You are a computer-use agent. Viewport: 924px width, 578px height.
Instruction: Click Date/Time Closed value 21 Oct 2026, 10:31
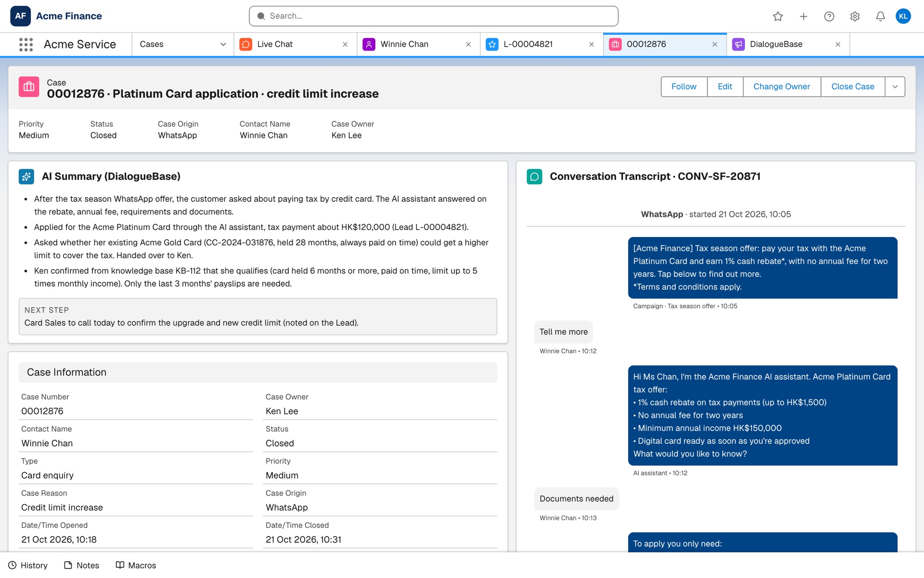point(303,539)
